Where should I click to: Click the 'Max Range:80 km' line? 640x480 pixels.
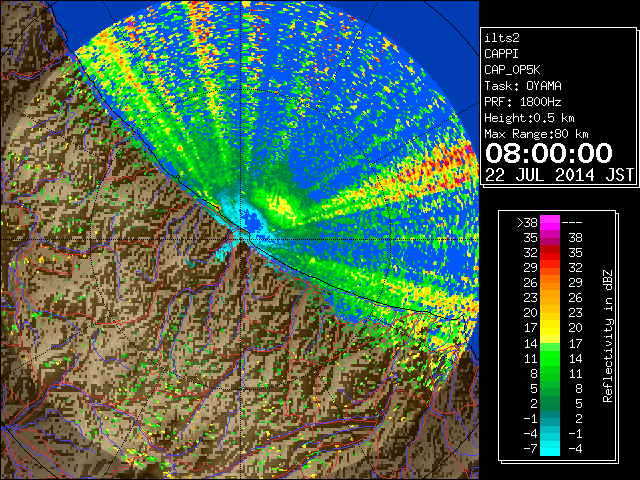click(536, 134)
